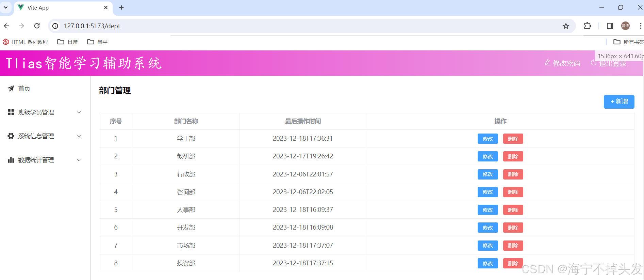644x280 pixels.
Task: Open the 日常 bookmark folder
Action: [68, 42]
